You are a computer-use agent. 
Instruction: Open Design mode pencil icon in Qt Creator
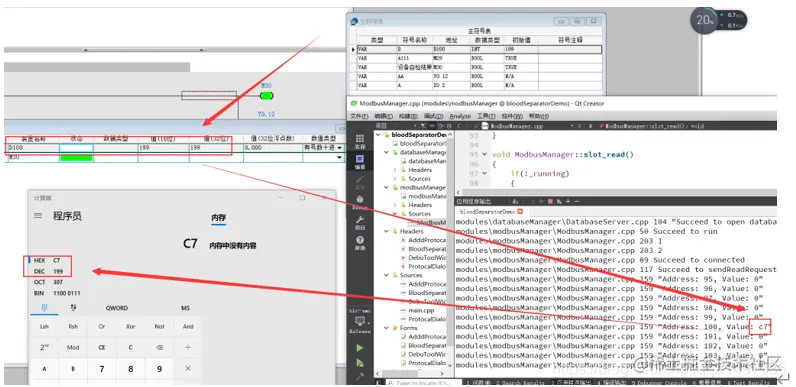(360, 181)
